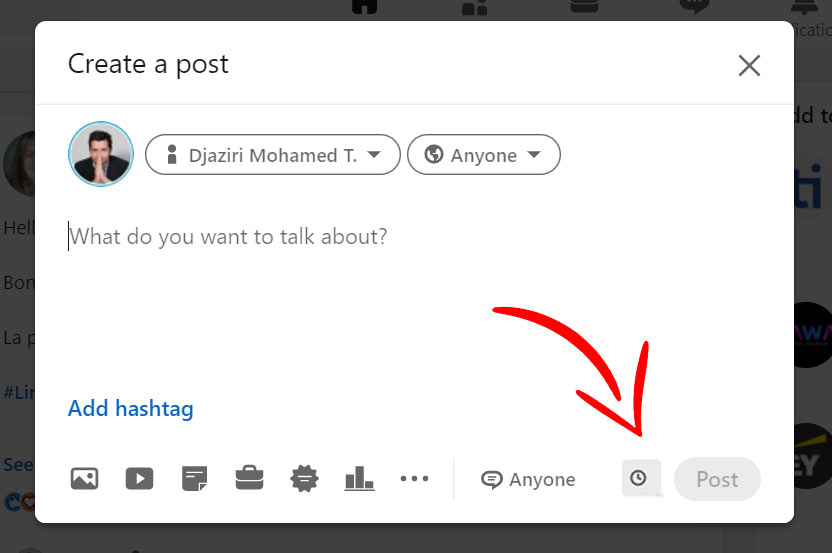832x553 pixels.
Task: Click the Add hashtag link
Action: click(x=130, y=408)
